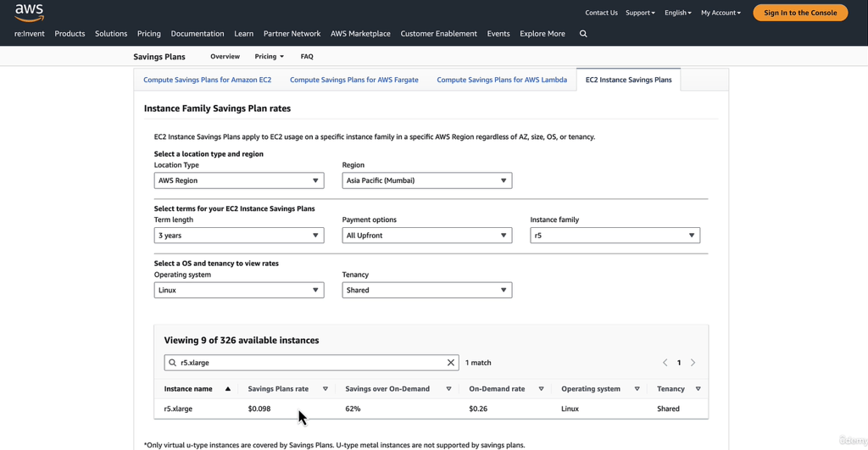The height and width of the screenshot is (450, 868).
Task: Open Tenancy column filter arrow
Action: pos(698,389)
